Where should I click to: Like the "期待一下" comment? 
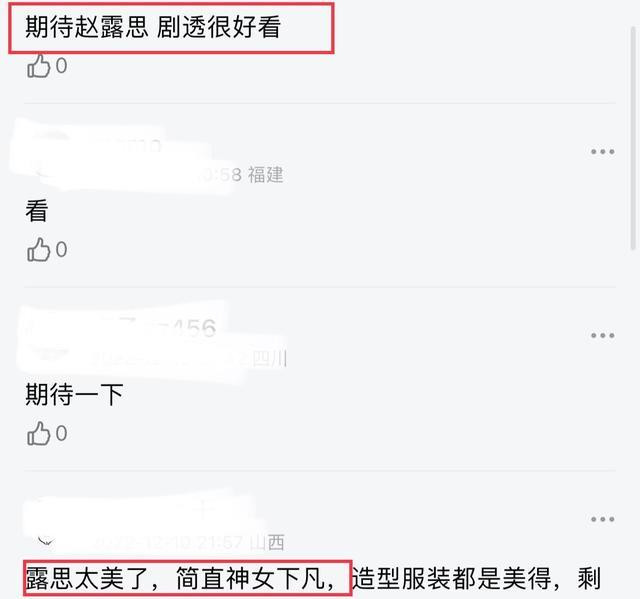pos(38,433)
